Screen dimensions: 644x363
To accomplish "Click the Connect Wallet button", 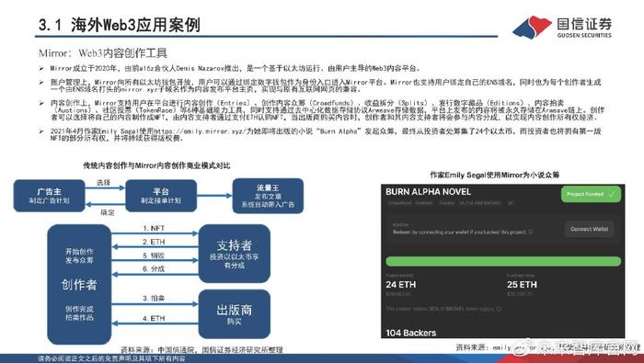I will click(589, 229).
